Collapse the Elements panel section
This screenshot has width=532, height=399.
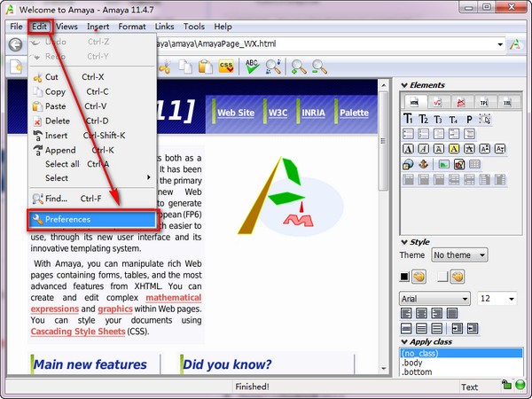[x=404, y=85]
